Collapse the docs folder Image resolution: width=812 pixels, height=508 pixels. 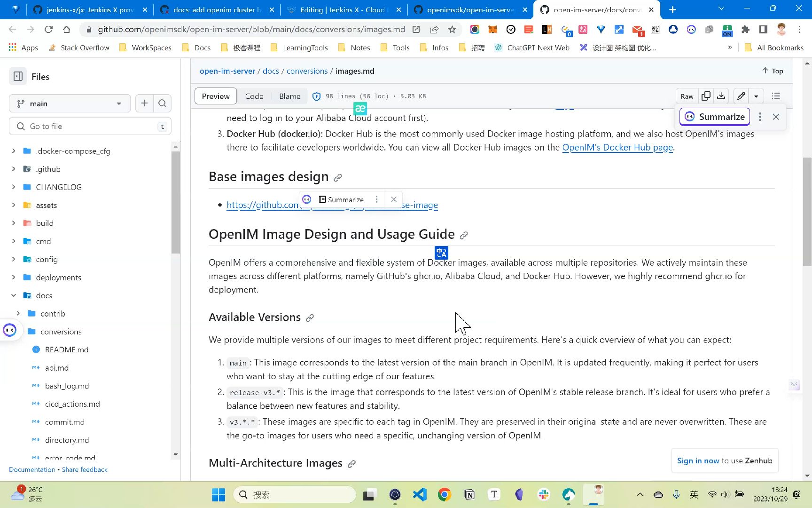click(14, 295)
